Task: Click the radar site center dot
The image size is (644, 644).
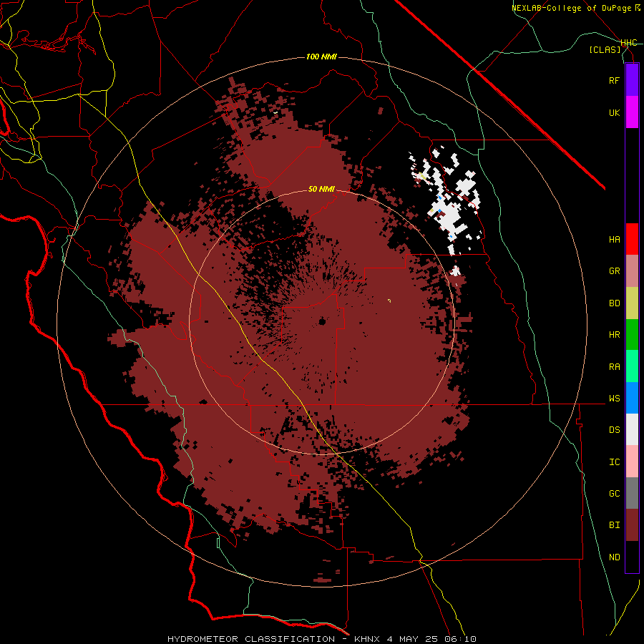Action: 322,321
